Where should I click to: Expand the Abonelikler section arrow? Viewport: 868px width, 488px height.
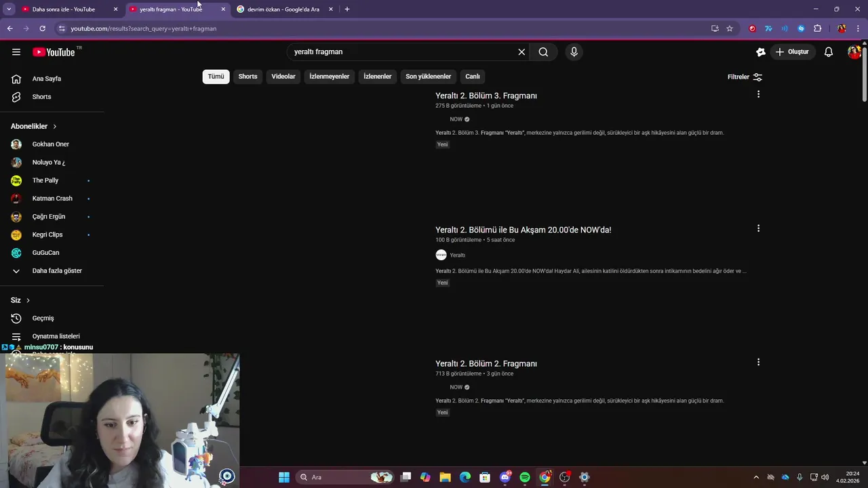(55, 126)
